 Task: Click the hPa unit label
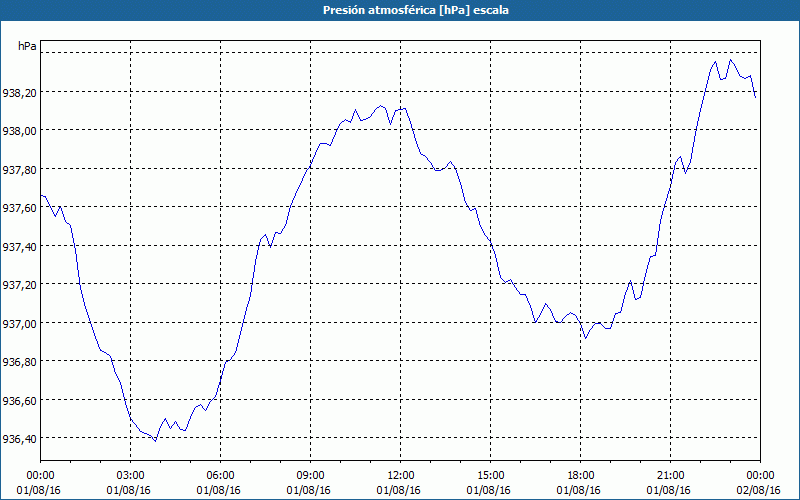point(27,46)
